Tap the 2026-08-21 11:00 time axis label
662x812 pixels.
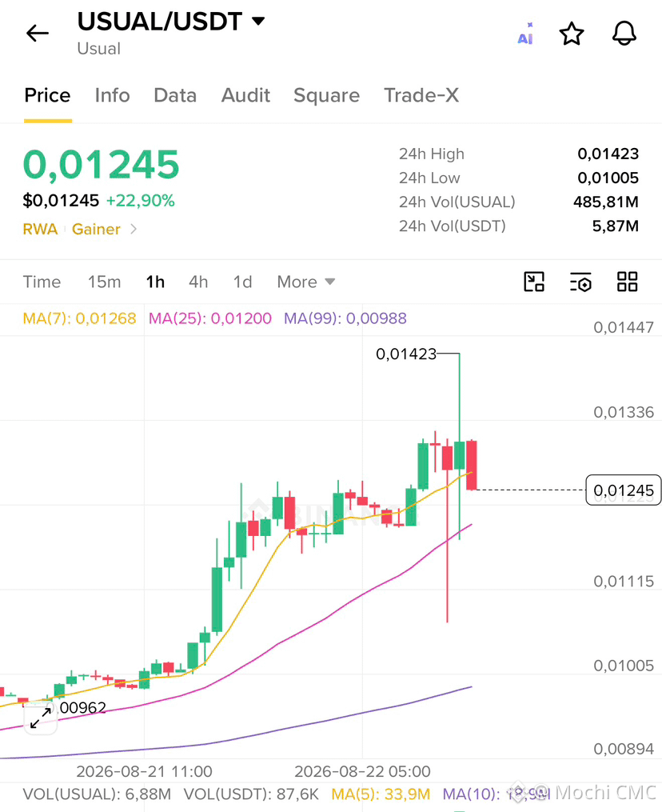point(145,772)
